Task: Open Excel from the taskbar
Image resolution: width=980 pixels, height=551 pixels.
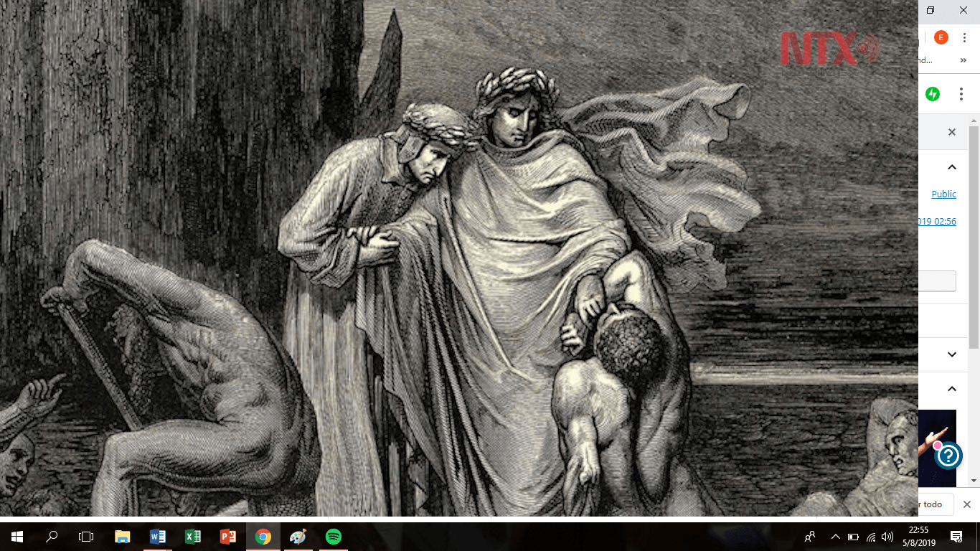Action: coord(193,537)
